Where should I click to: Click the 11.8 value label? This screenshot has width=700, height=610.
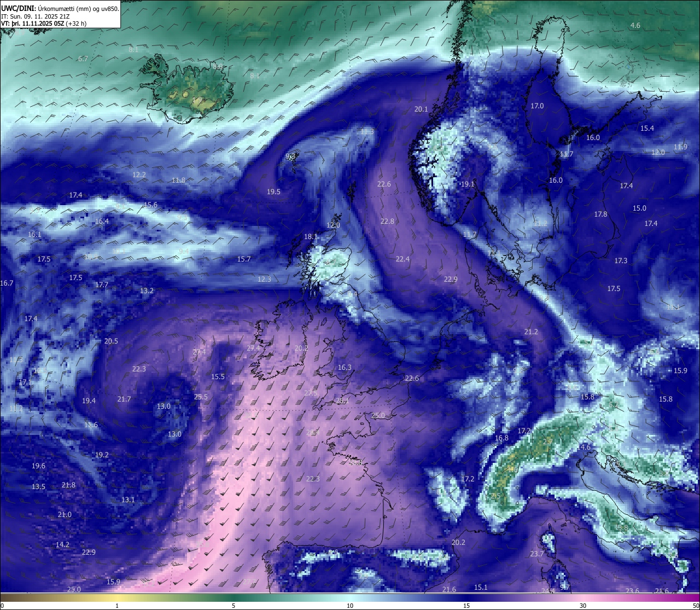pos(178,180)
